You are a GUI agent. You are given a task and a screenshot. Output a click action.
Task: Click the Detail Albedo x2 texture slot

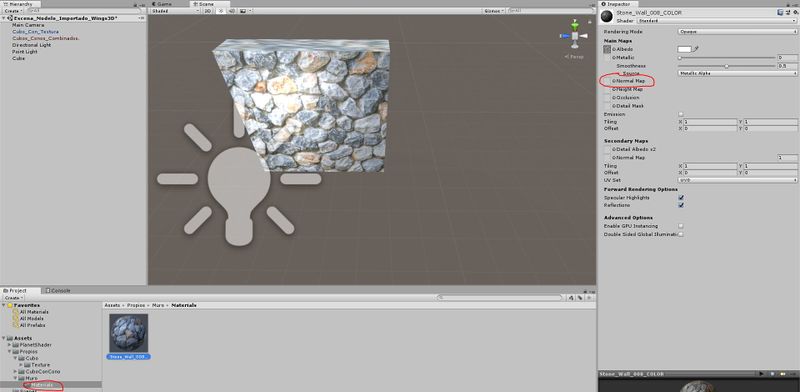pos(607,150)
